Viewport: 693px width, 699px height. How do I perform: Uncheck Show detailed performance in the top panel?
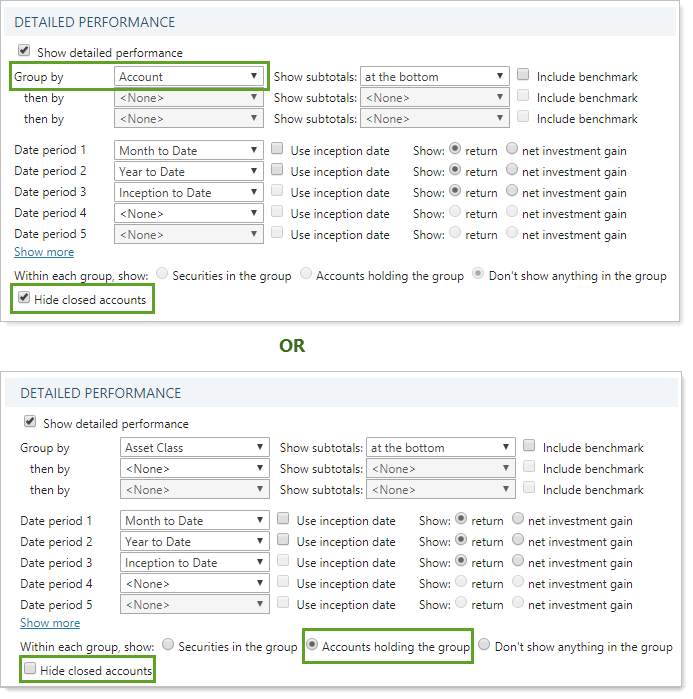pyautogui.click(x=23, y=52)
